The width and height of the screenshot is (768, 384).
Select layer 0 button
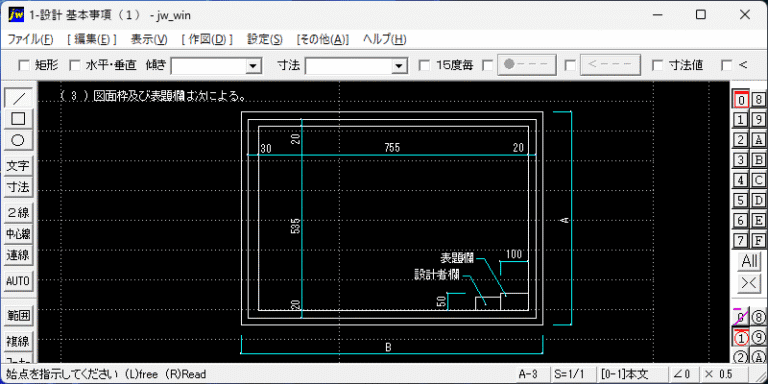coord(742,99)
